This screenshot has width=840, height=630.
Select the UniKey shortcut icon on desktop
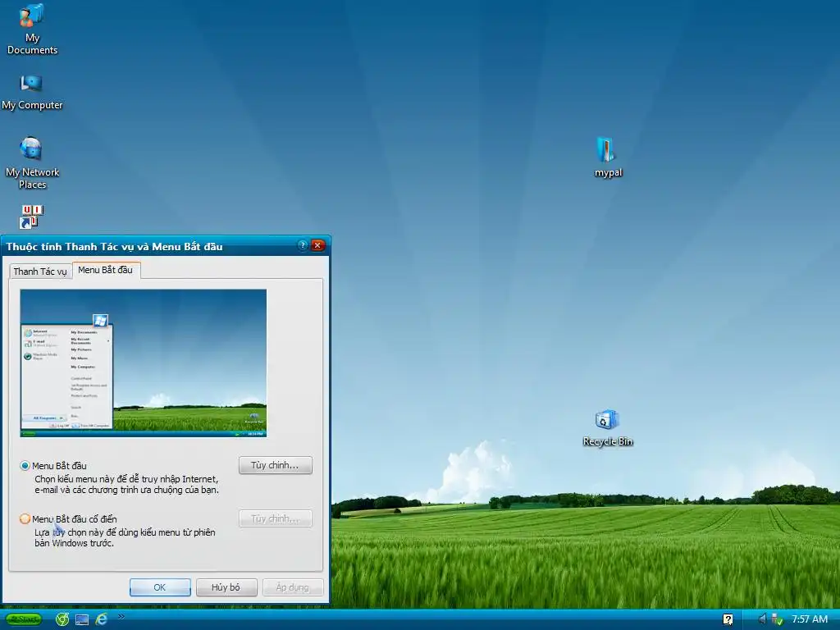click(32, 217)
